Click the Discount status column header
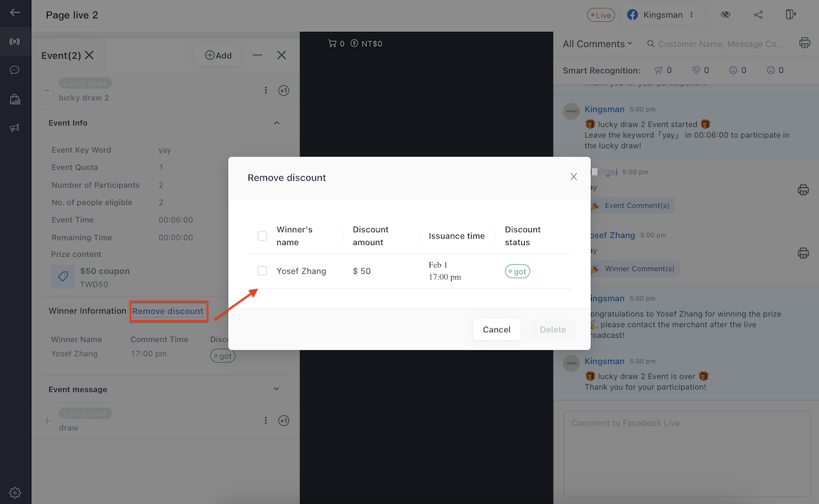Image resolution: width=819 pixels, height=504 pixels. [x=522, y=236]
